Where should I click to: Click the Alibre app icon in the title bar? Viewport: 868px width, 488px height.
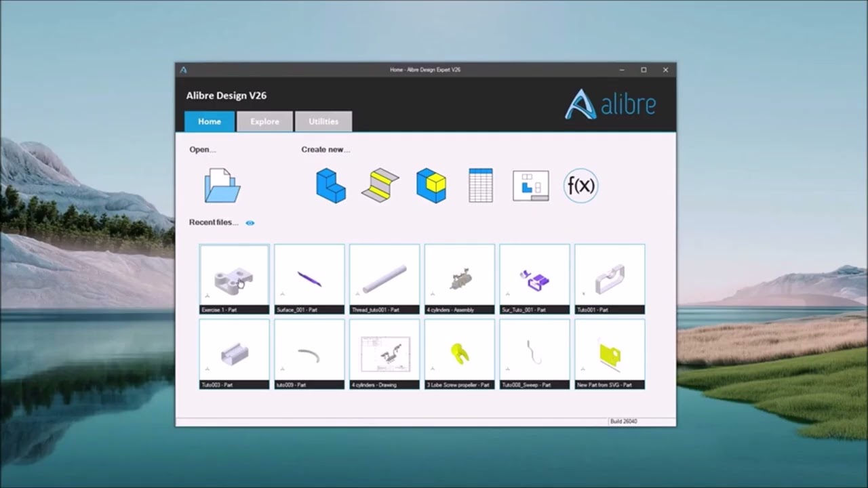183,69
